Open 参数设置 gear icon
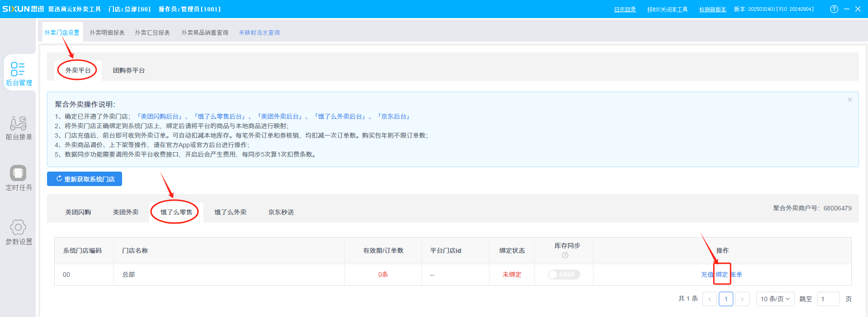 (18, 227)
